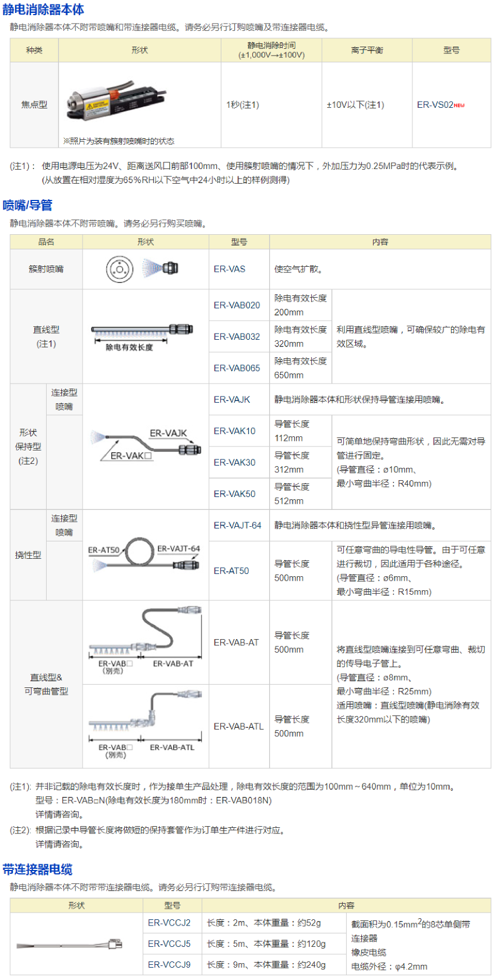Click the ER-VCCJ5 cable model number
Screen dimensions: 500x980
pyautogui.click(x=169, y=943)
